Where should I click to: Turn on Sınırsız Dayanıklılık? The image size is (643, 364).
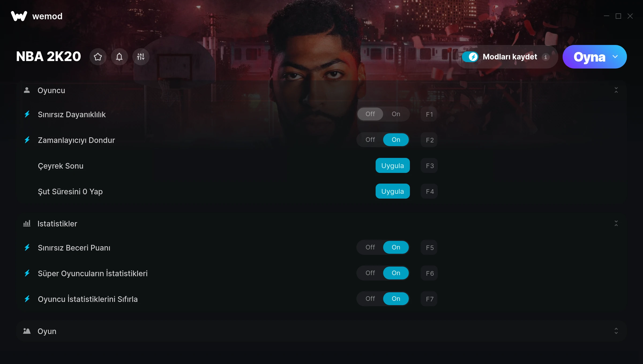(x=396, y=114)
